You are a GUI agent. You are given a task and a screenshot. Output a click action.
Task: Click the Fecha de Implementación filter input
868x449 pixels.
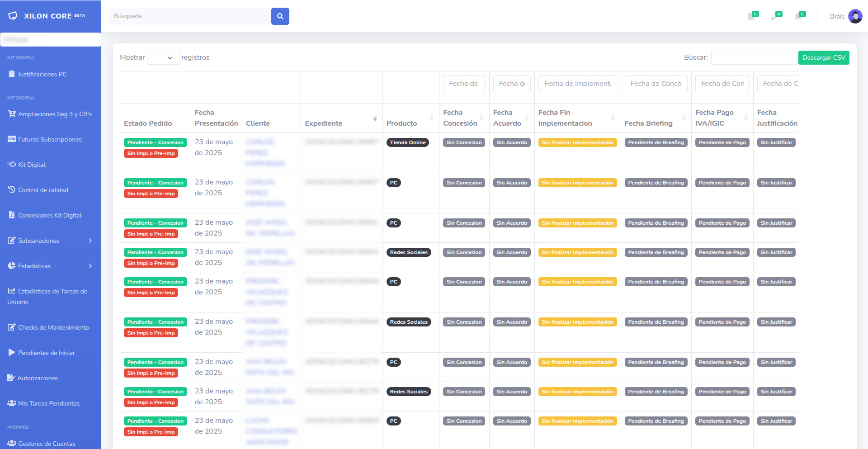[577, 84]
